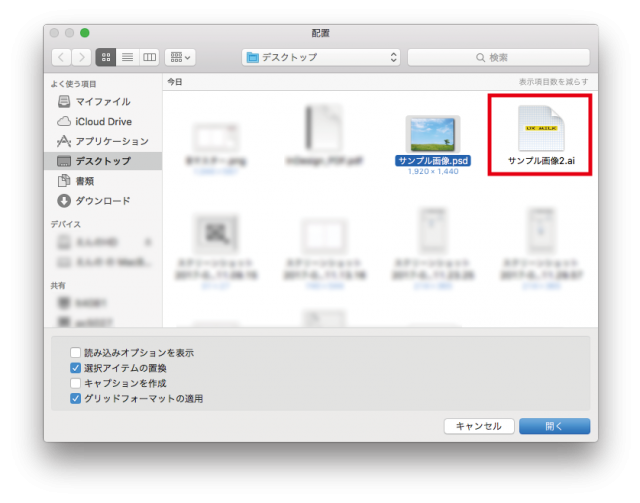Enable キャプションを作成 checkbox

(x=76, y=383)
